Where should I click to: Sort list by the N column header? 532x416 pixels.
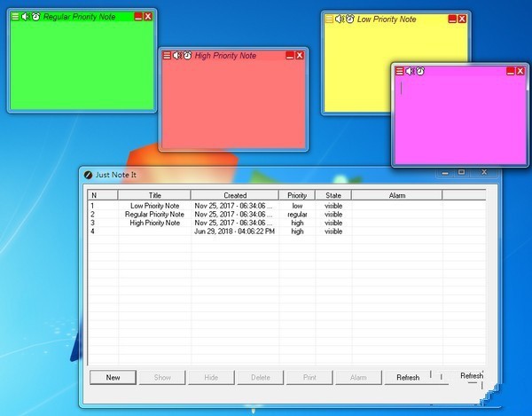tap(103, 195)
